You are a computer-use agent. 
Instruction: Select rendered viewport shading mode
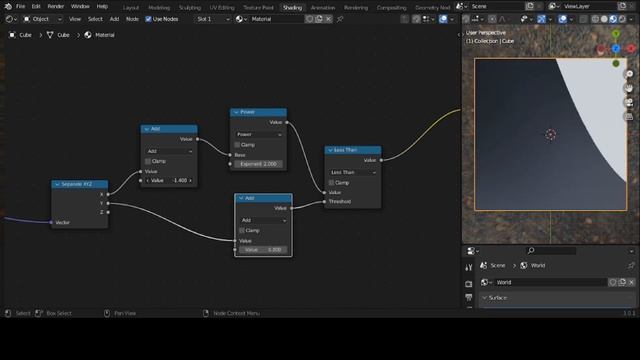pyautogui.click(x=622, y=19)
